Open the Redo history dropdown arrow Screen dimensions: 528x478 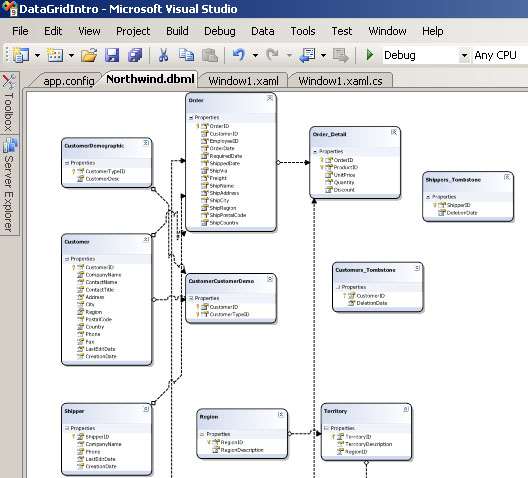coord(289,55)
